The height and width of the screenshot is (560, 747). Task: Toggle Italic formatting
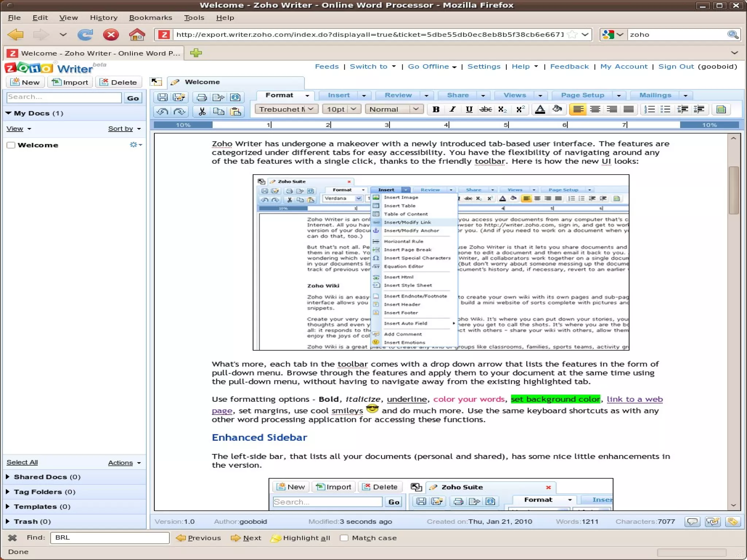(452, 109)
